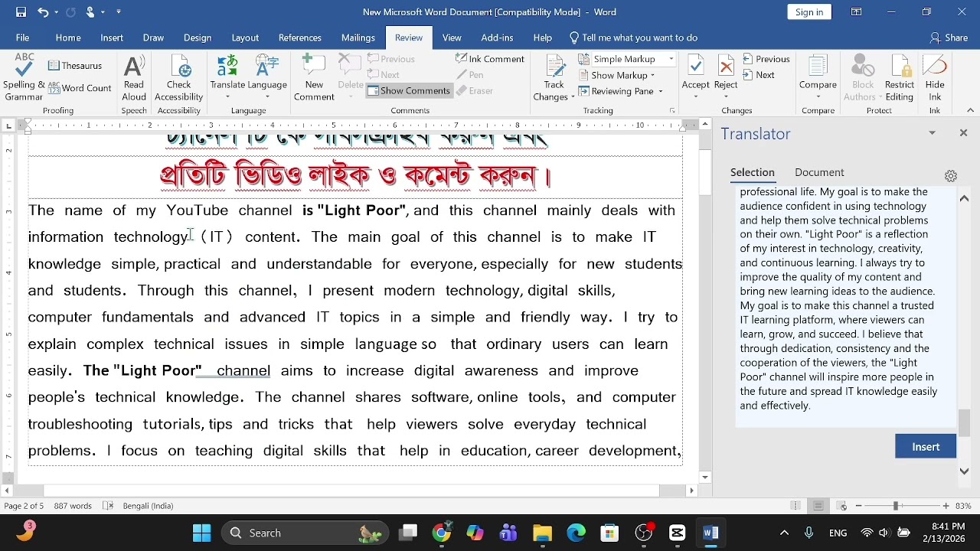
Task: Click the Translator pane scrollbar thumb
Action: 964,422
